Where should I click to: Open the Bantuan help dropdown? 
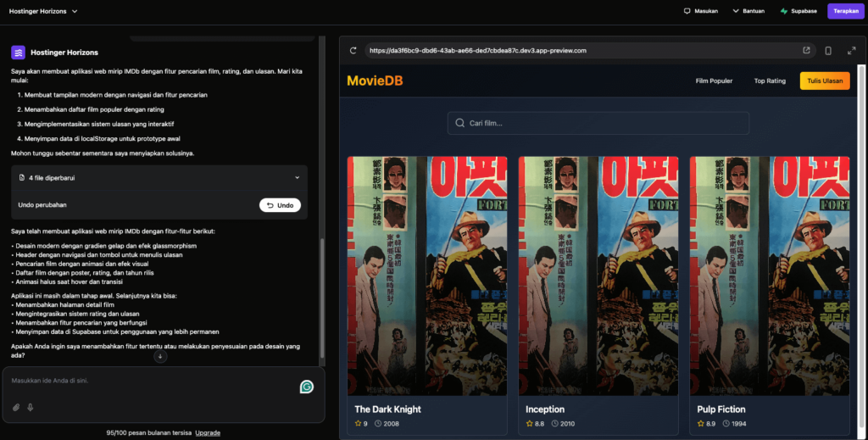click(748, 11)
